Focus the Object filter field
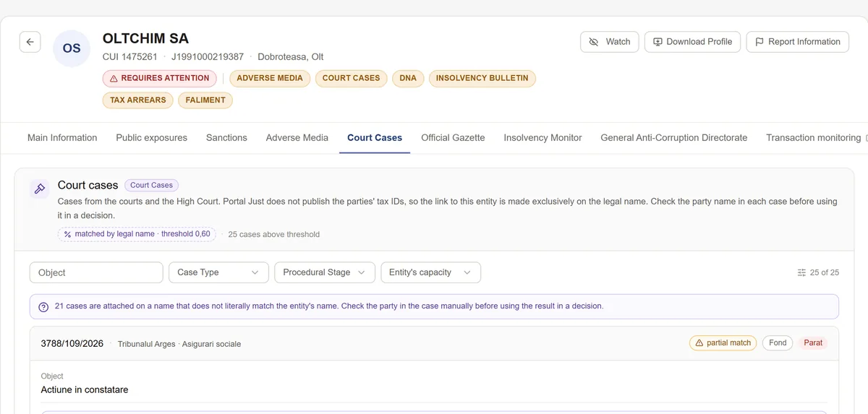Screen dimensions: 868x414 pyautogui.click(x=96, y=272)
